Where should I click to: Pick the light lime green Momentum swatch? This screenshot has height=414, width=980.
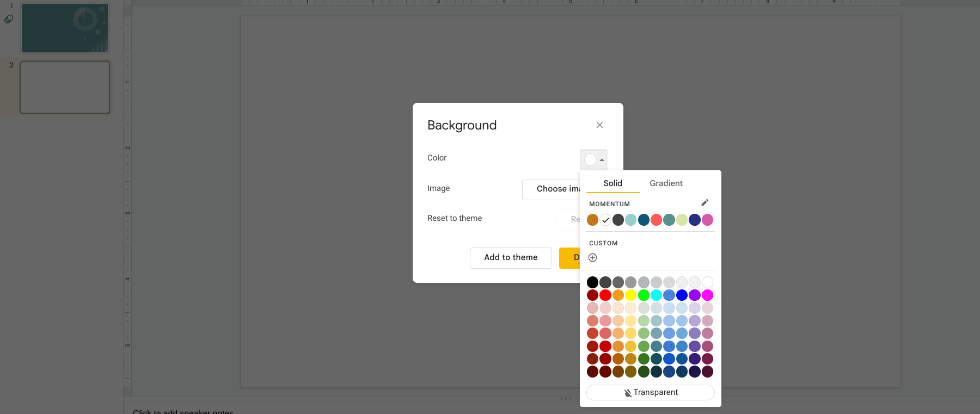(x=682, y=220)
